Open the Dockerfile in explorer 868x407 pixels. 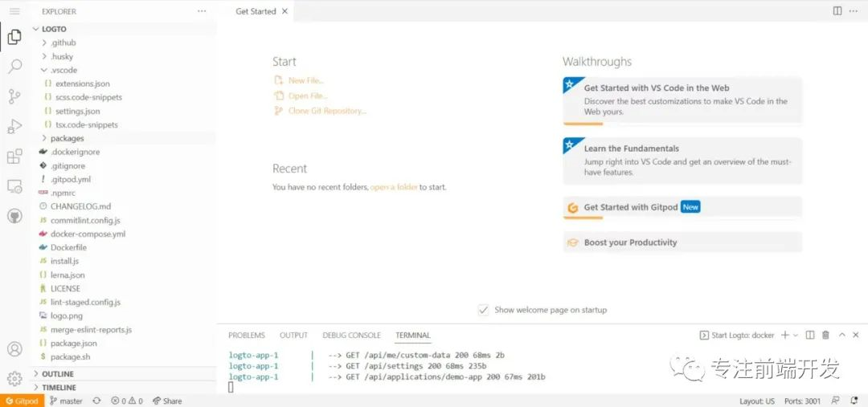pos(68,247)
